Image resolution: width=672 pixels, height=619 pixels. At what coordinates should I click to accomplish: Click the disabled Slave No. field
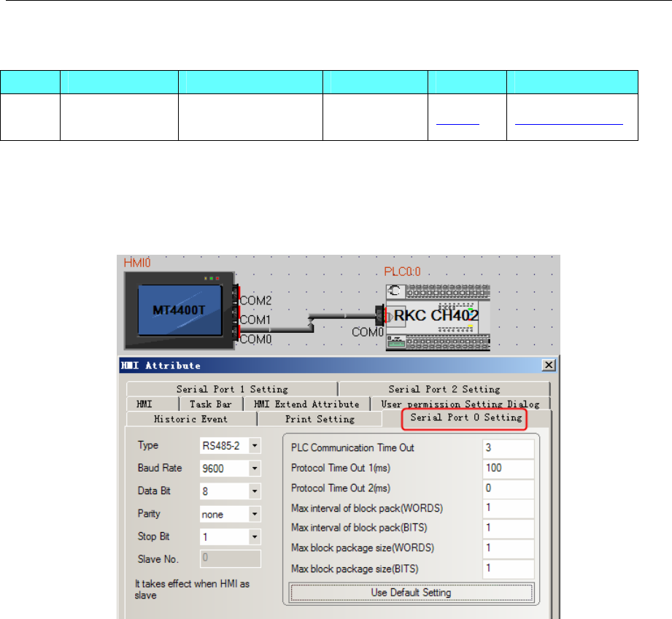coord(230,558)
